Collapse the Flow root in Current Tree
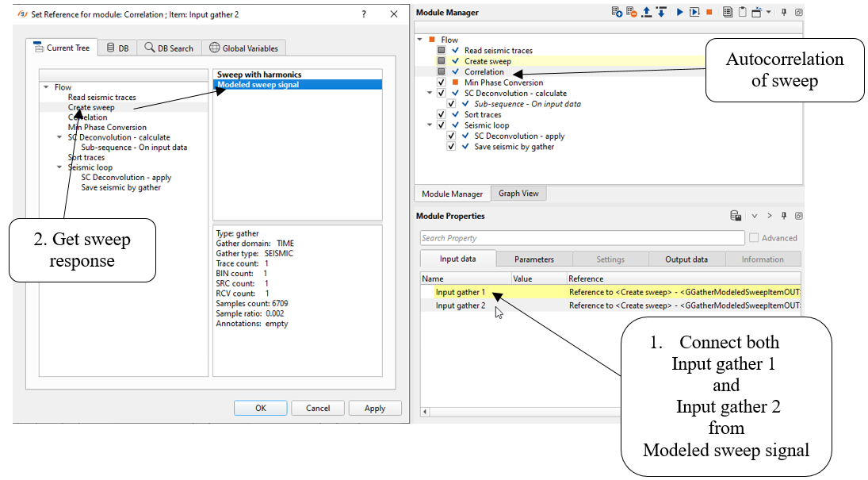868x480 pixels. click(46, 87)
